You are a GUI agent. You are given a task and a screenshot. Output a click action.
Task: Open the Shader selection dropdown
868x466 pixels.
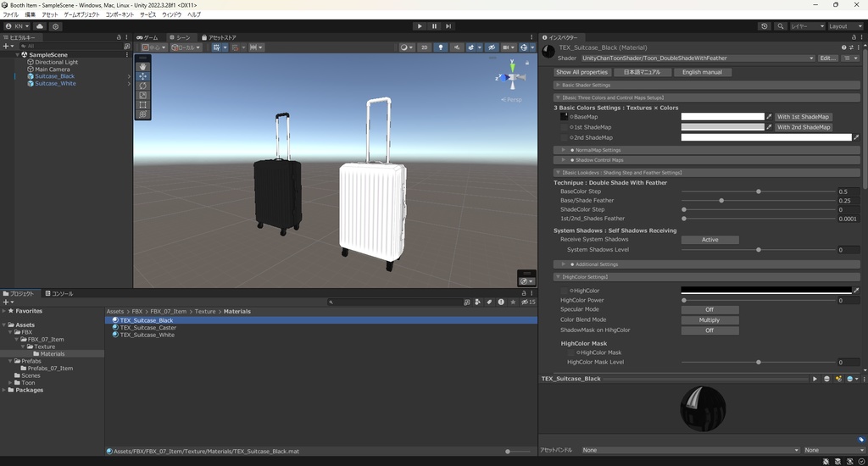697,58
